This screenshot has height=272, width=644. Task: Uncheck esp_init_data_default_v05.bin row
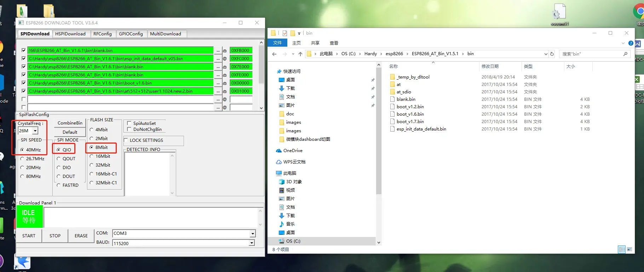coord(24,59)
